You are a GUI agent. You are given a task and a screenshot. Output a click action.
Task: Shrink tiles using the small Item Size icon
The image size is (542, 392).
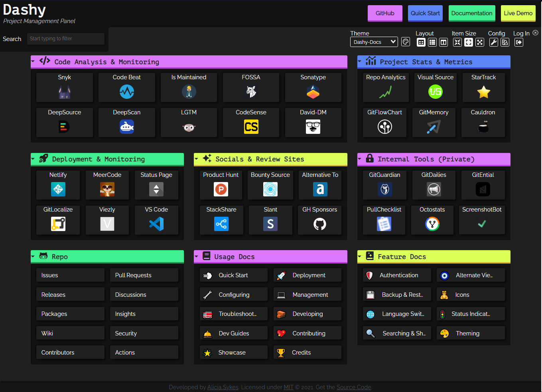click(x=457, y=42)
